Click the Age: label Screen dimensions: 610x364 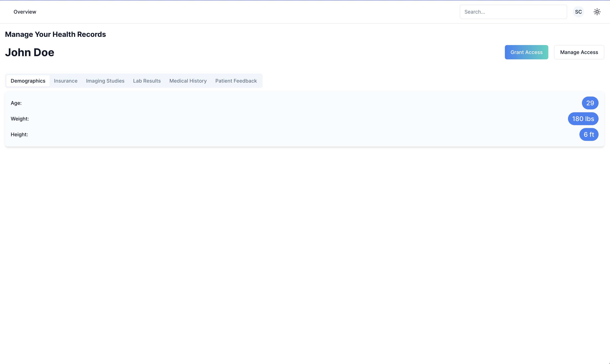pos(16,103)
